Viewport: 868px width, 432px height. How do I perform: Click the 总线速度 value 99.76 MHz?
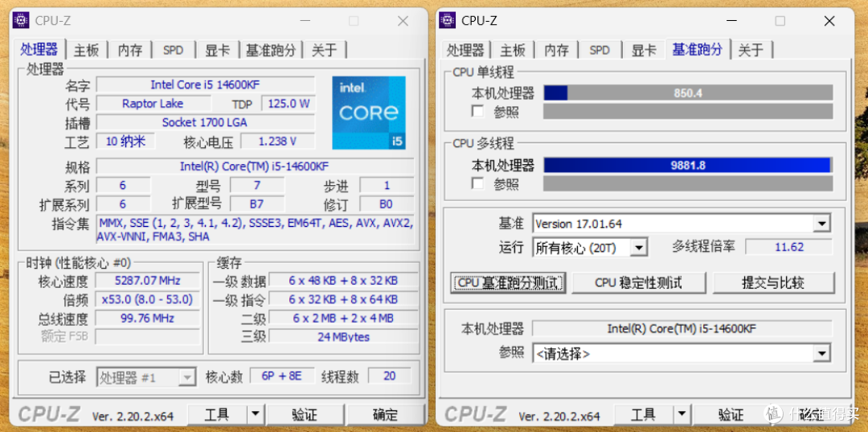tap(147, 319)
